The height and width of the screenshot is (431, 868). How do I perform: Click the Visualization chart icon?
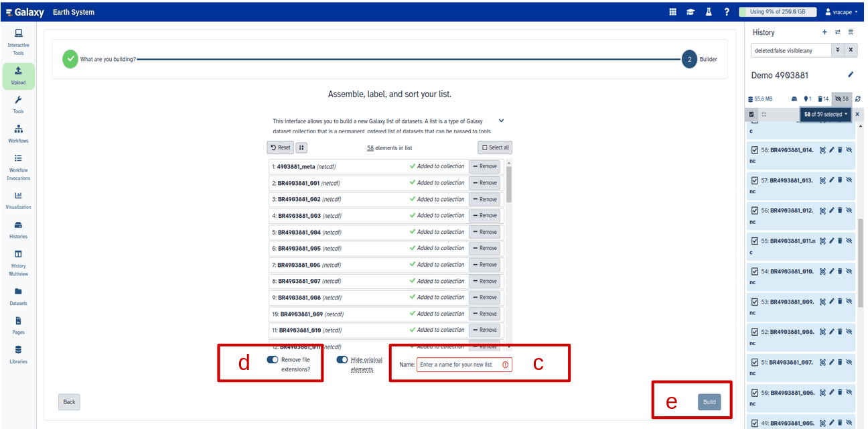pos(18,199)
